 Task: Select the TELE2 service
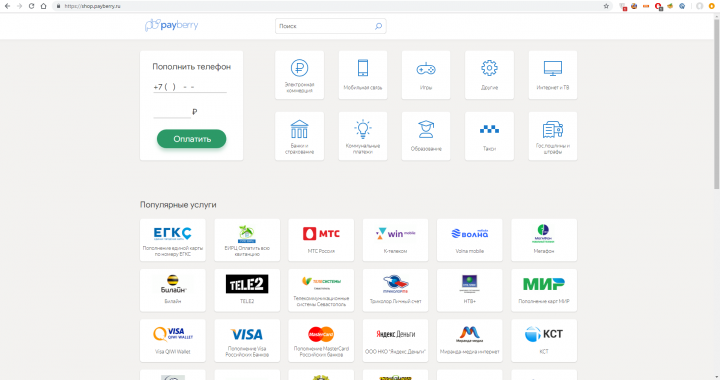[247, 291]
